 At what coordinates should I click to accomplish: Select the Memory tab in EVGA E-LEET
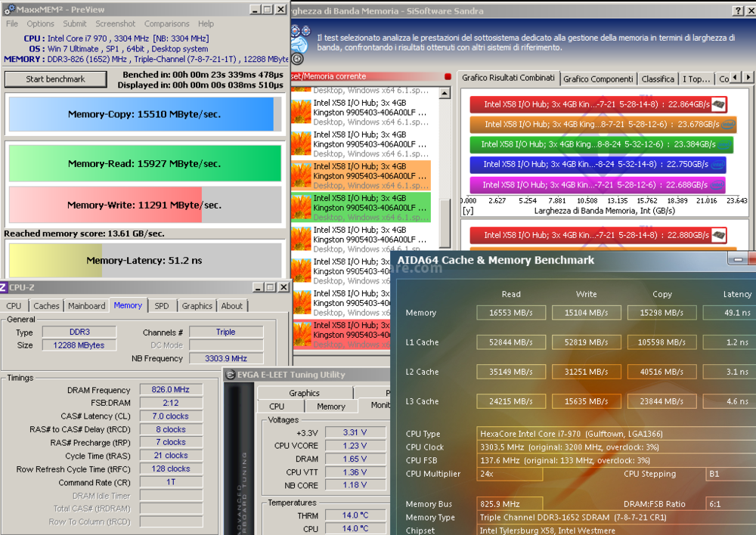[x=331, y=407]
